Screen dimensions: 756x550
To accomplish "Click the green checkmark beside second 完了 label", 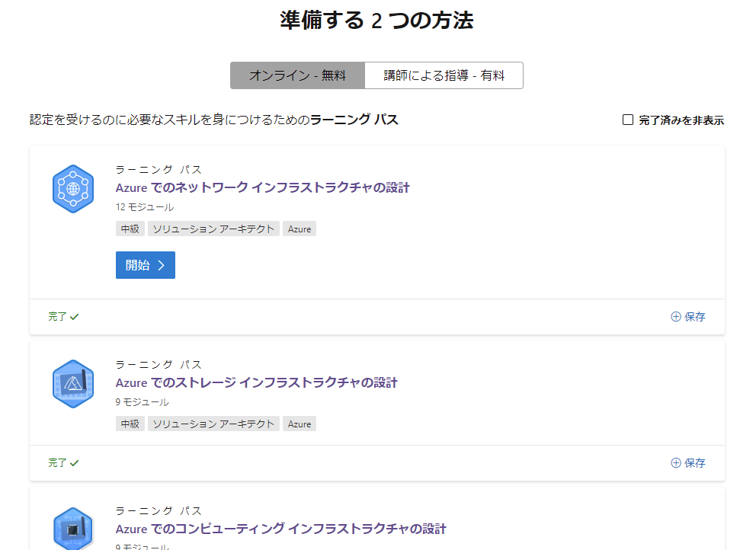I will point(73,462).
